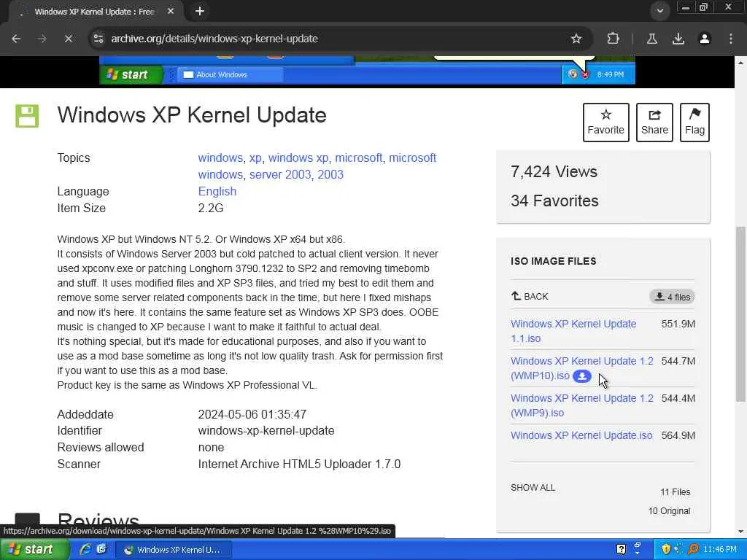
Task: Select the Windows XP Kernel Update tab
Action: [x=94, y=12]
